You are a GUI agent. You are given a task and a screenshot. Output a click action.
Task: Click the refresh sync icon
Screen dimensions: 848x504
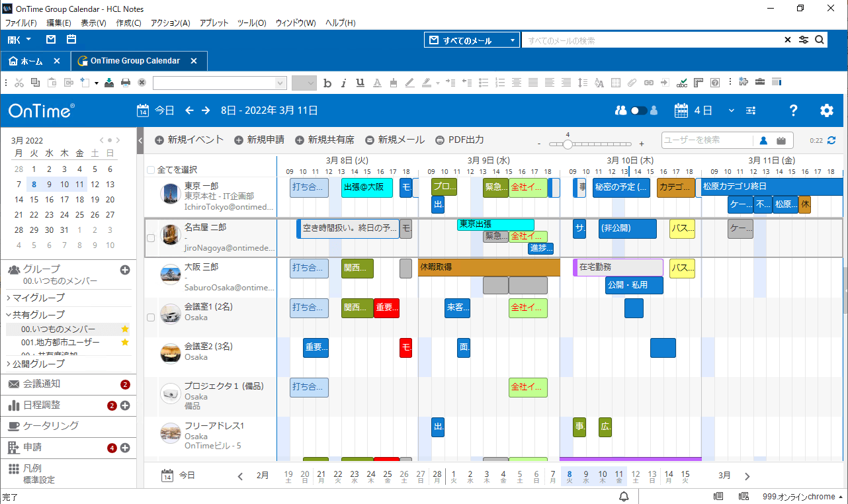coord(831,140)
